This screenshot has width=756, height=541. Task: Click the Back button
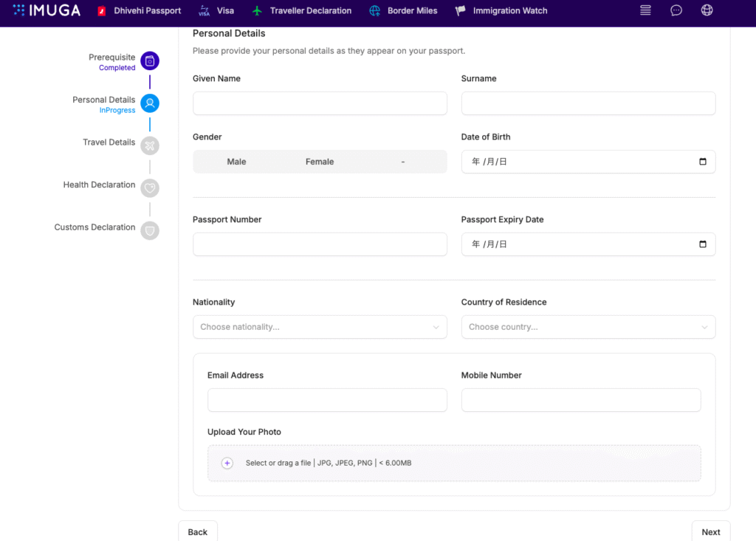click(x=198, y=531)
